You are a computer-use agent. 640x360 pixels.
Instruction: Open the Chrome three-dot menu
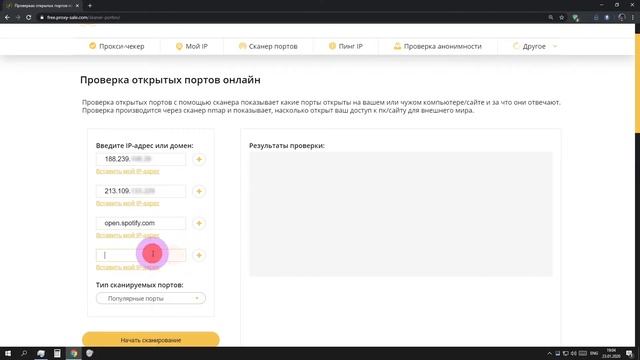click(633, 18)
